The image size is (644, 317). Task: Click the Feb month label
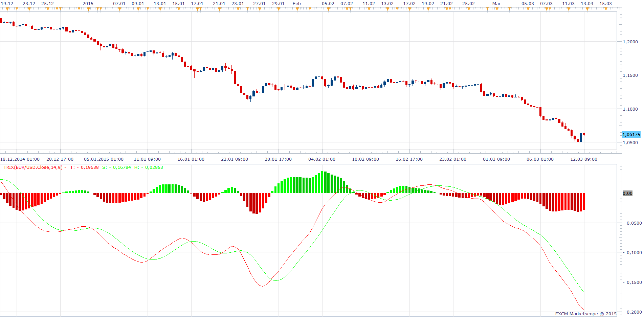[296, 4]
